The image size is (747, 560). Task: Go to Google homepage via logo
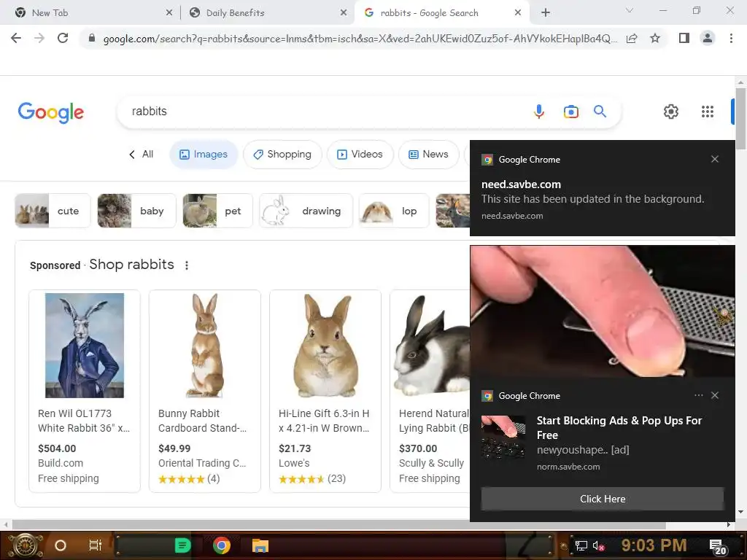click(50, 112)
